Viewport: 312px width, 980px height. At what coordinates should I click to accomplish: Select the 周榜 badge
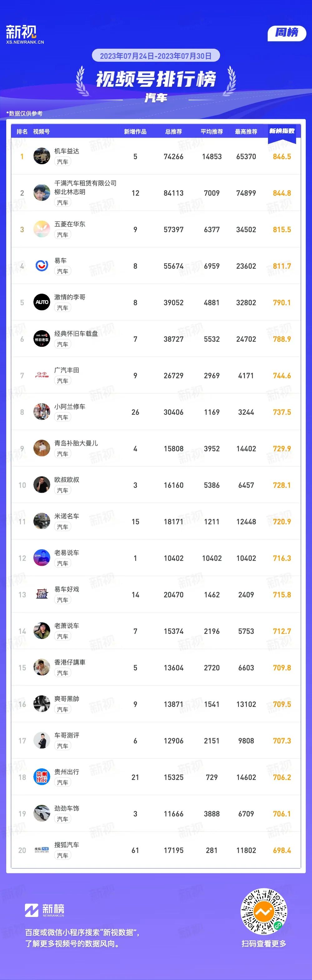pos(287,33)
